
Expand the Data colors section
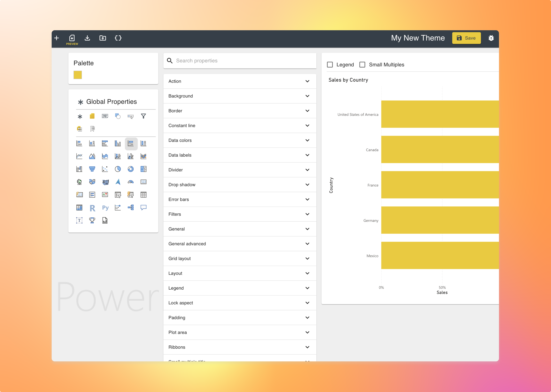[240, 140]
